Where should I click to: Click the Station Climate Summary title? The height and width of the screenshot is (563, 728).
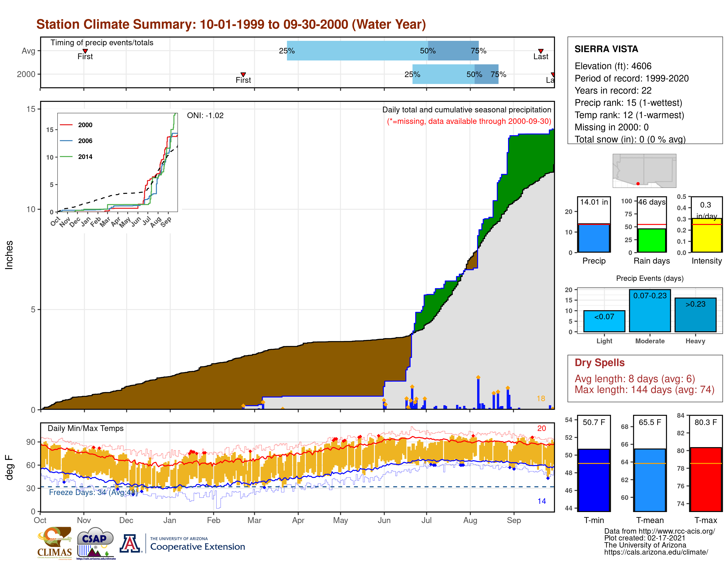point(231,24)
